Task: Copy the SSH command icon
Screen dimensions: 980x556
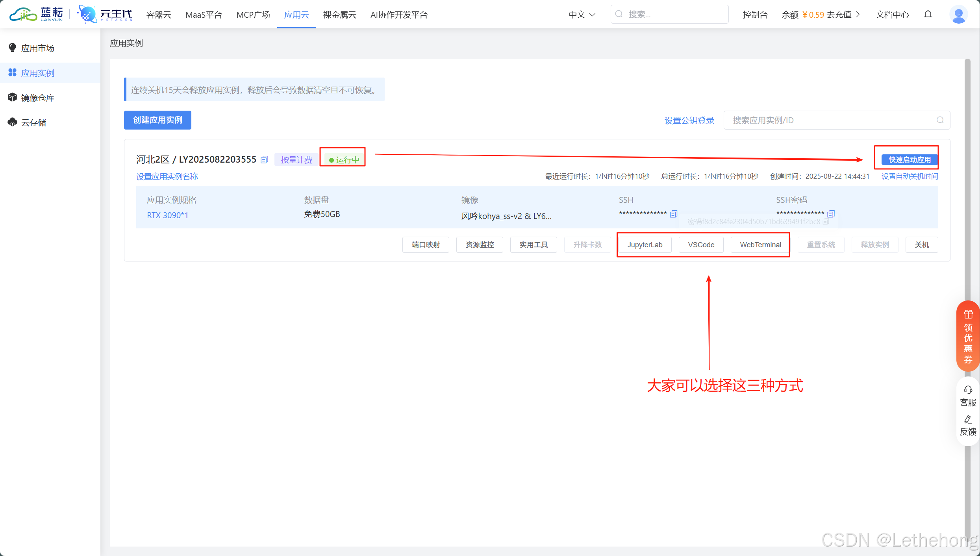Action: 674,214
